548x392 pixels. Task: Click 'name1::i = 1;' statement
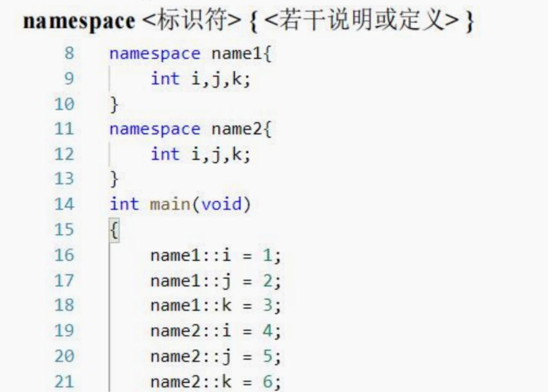pyautogui.click(x=216, y=256)
